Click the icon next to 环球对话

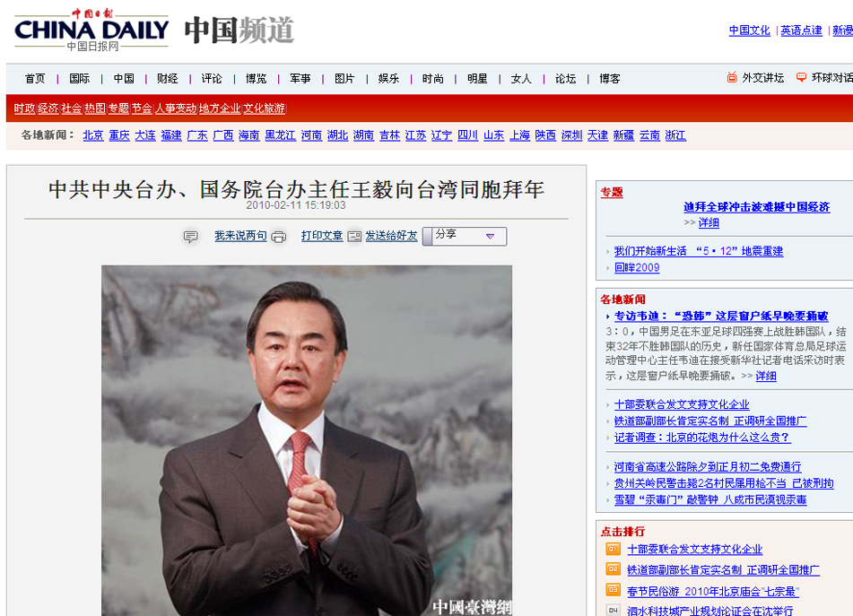(x=802, y=78)
